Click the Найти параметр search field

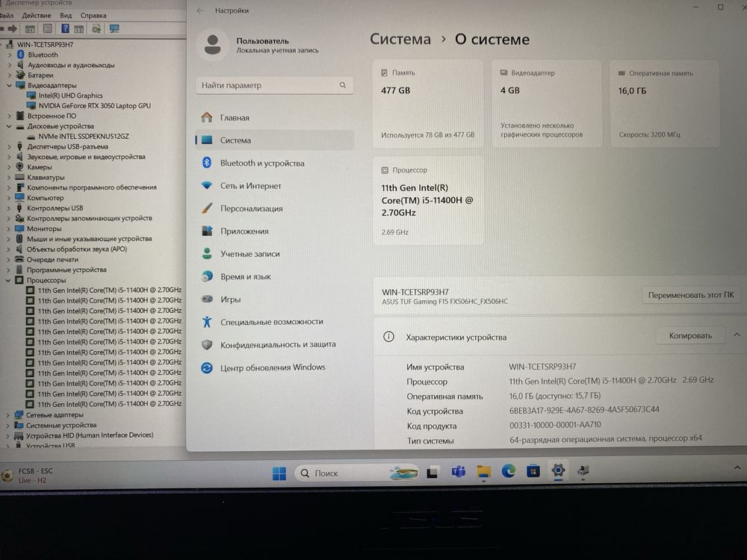[x=274, y=85]
